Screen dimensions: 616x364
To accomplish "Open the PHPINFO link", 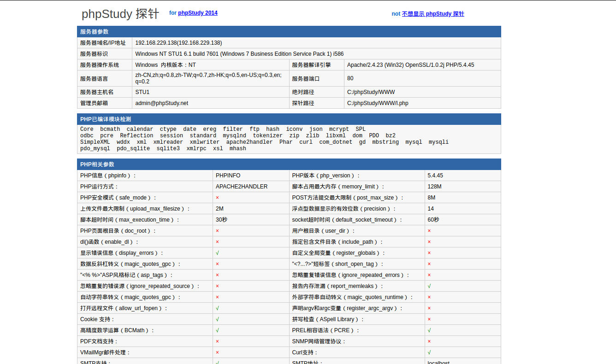I will pyautogui.click(x=228, y=176).
